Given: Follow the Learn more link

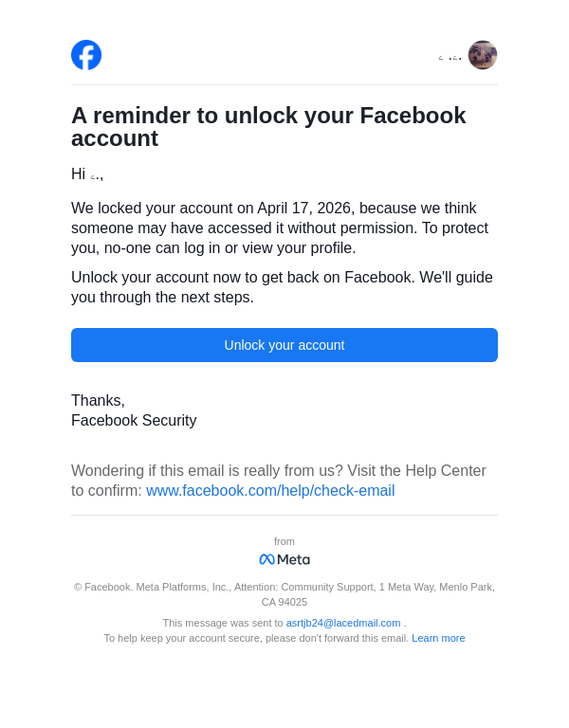Looking at the screenshot, I should 438,638.
